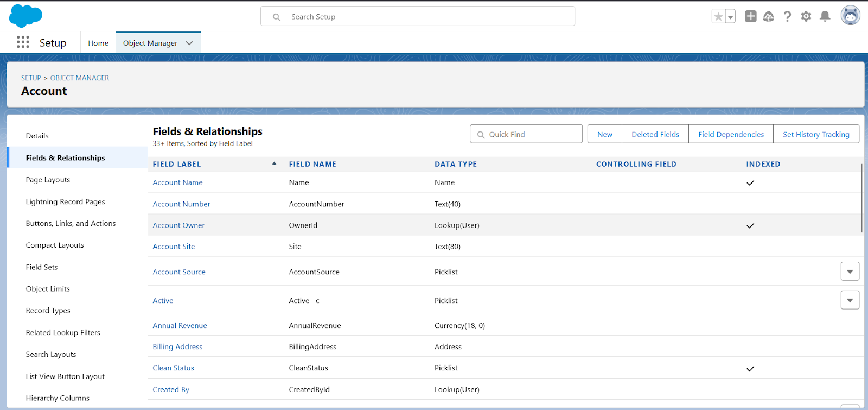Image resolution: width=868 pixels, height=410 pixels.
Task: Sort by INDEXED column header
Action: coord(763,164)
